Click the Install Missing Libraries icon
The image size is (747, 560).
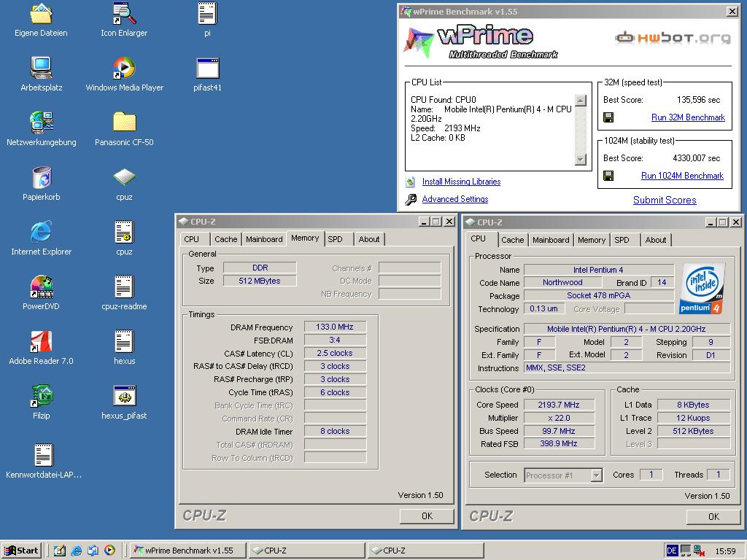410,182
